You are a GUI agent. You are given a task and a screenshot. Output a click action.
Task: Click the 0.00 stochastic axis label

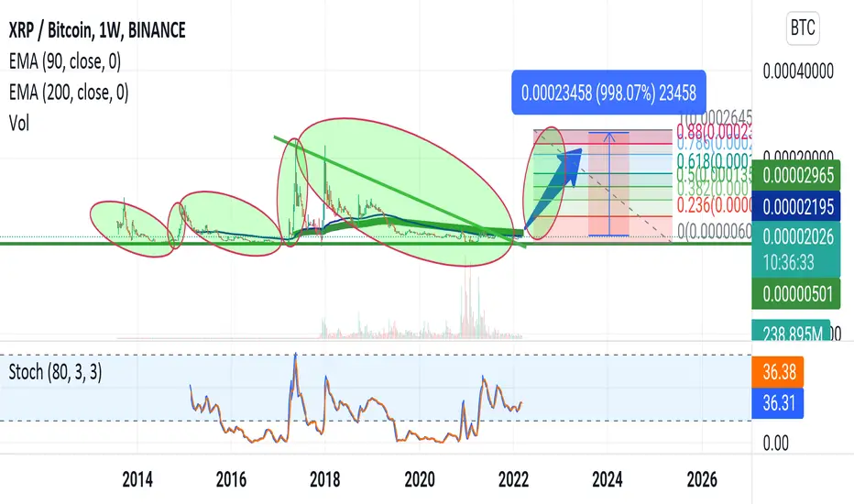775,443
